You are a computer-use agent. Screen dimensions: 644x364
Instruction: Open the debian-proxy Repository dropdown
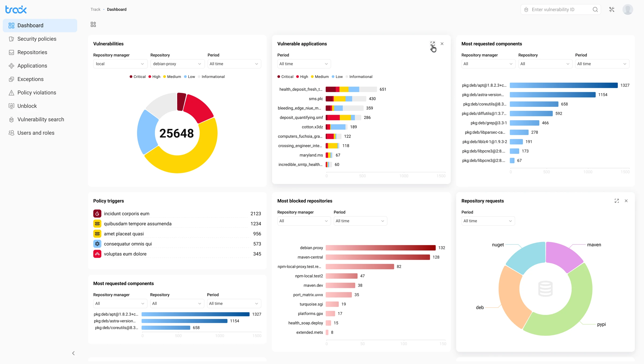coord(177,64)
